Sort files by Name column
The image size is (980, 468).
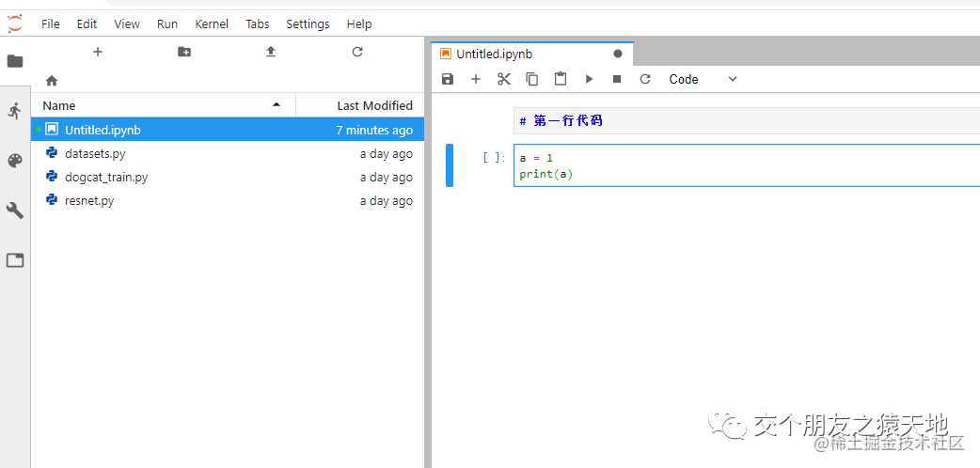click(x=163, y=105)
